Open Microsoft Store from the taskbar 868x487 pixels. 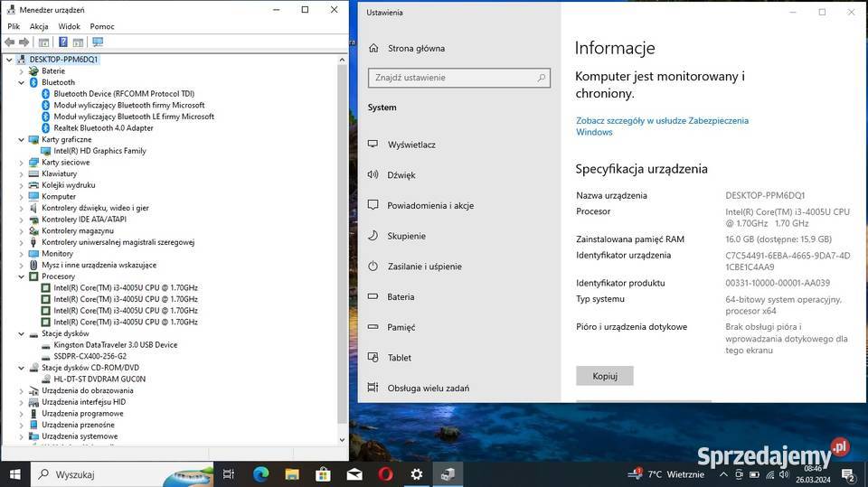323,474
